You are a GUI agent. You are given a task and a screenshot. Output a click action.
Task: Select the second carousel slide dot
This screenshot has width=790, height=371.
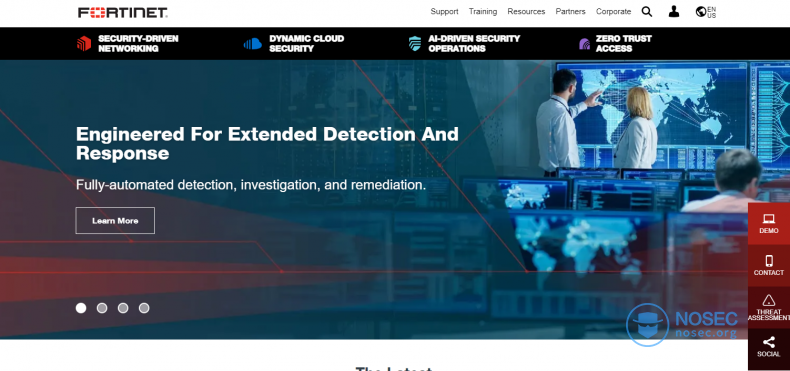[x=102, y=308]
